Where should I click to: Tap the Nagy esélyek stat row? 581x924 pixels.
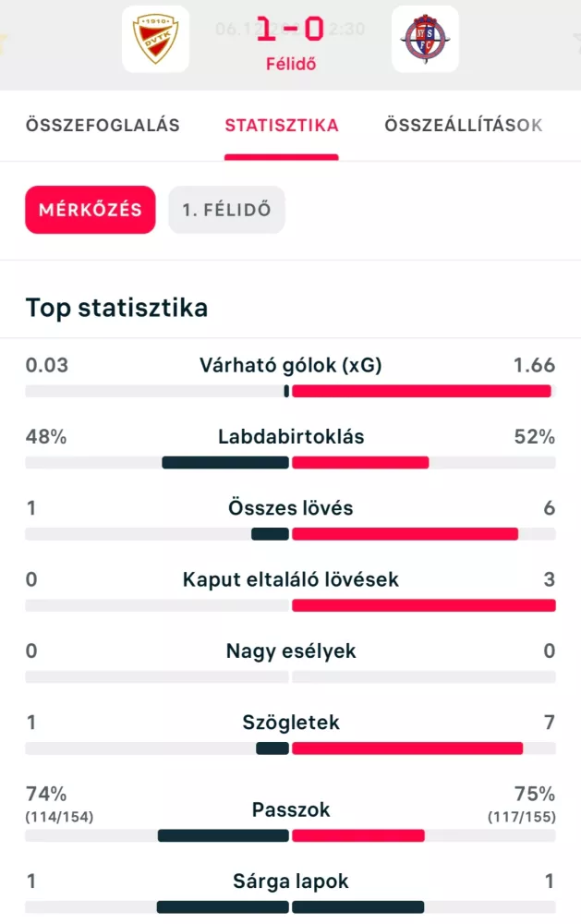290,651
